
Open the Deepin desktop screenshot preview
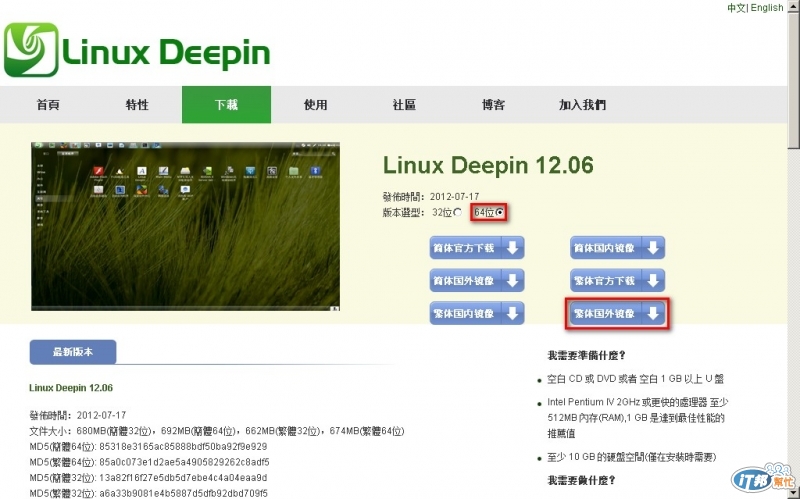(x=186, y=226)
